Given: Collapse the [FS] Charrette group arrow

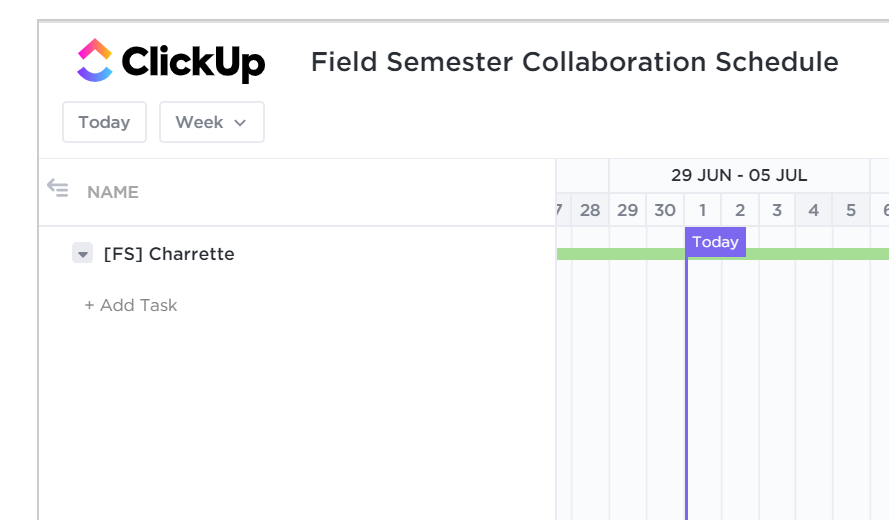Looking at the screenshot, I should pyautogui.click(x=83, y=254).
